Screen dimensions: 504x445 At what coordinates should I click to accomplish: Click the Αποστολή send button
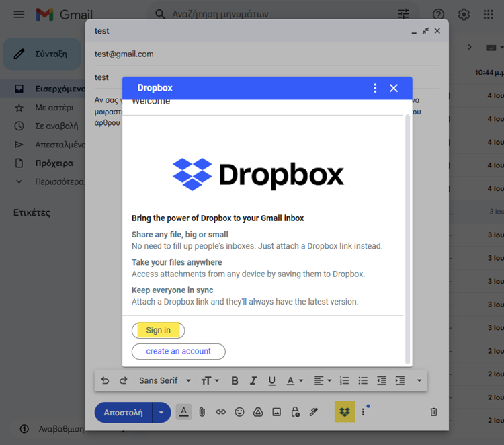(123, 413)
